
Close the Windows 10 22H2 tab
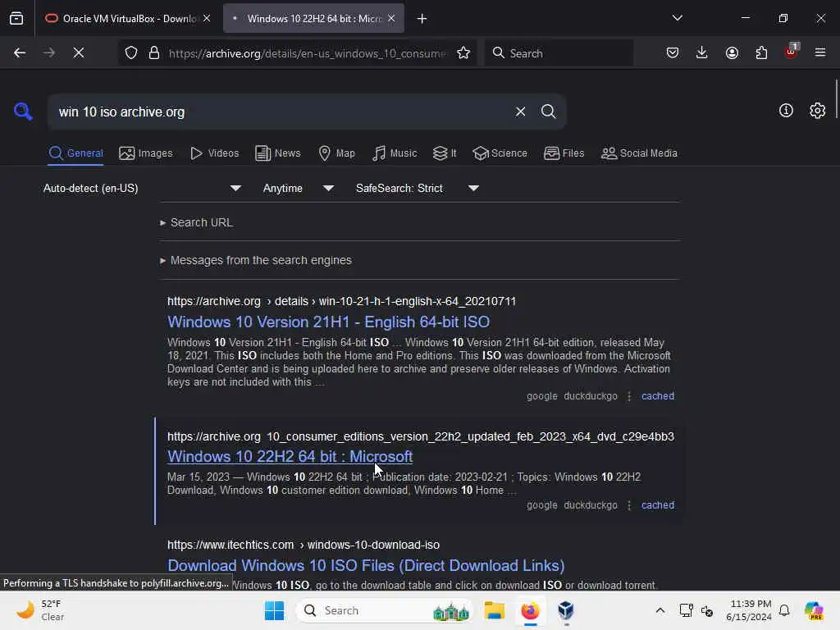(x=391, y=18)
